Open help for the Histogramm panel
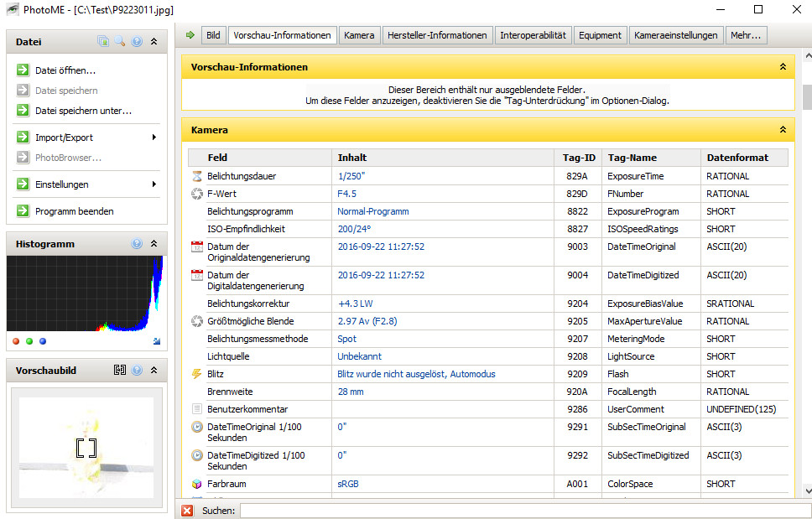Viewport: 812px width, 519px height. [x=137, y=244]
